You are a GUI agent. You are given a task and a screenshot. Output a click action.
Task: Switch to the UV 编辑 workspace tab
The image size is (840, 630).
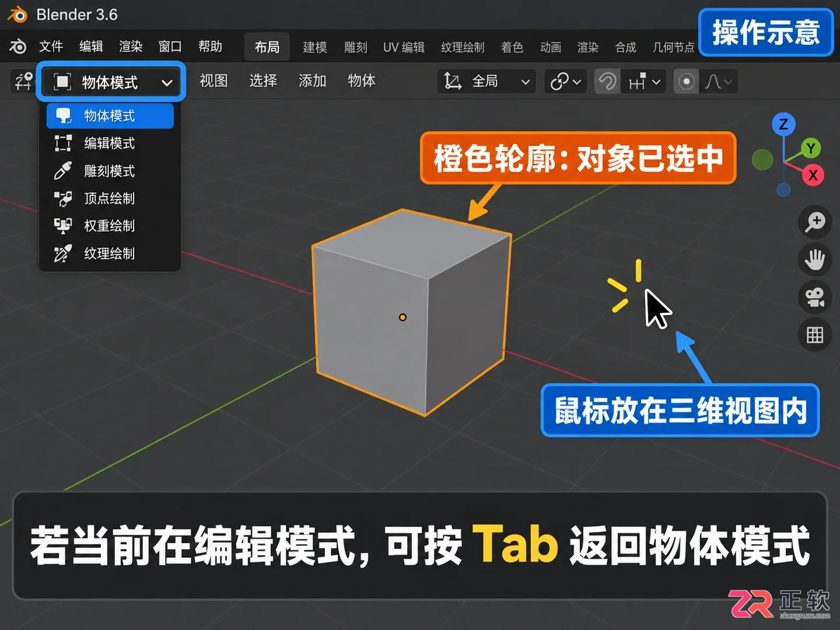[x=404, y=47]
